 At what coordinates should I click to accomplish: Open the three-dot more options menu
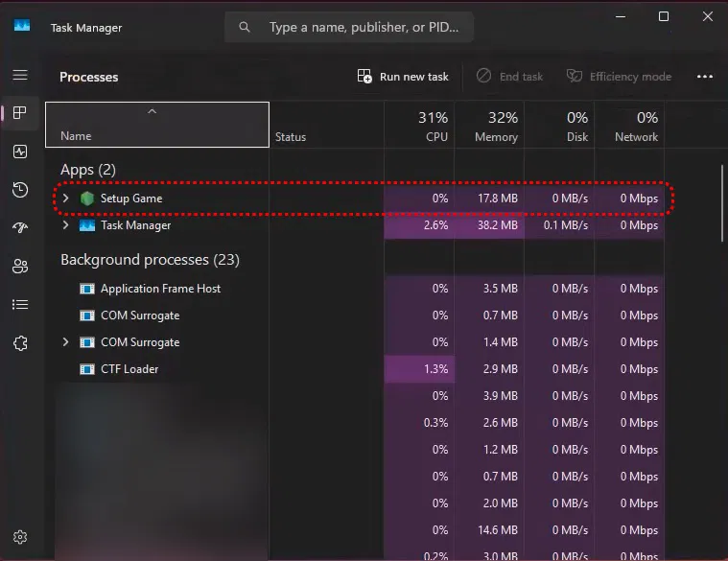704,77
